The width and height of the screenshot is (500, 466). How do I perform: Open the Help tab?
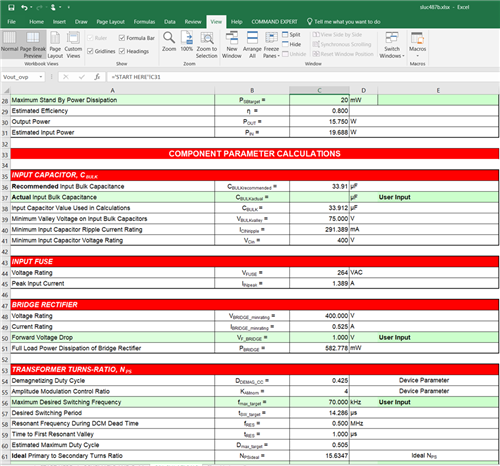click(x=237, y=22)
